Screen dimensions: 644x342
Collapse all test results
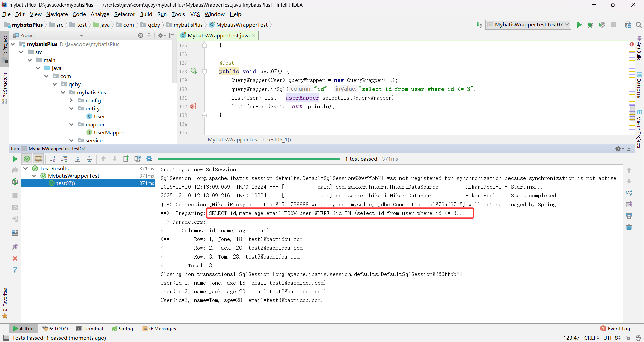[89, 159]
